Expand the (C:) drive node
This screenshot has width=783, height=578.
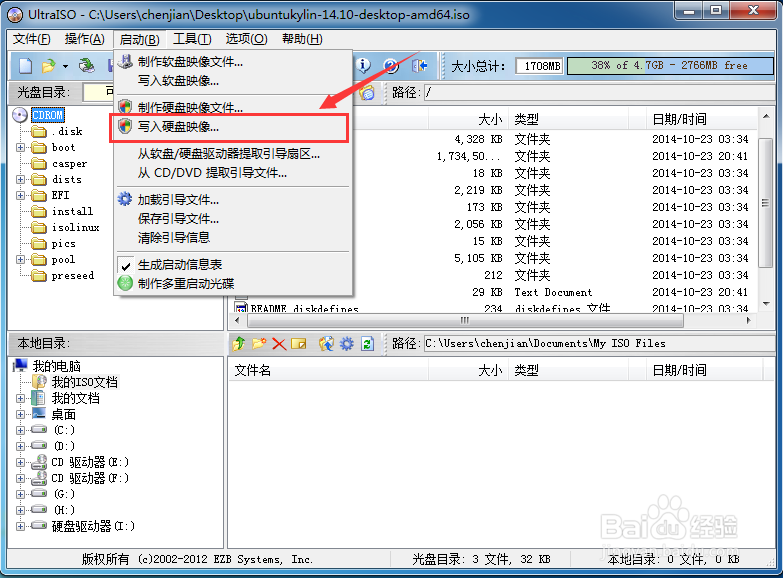click(20, 430)
